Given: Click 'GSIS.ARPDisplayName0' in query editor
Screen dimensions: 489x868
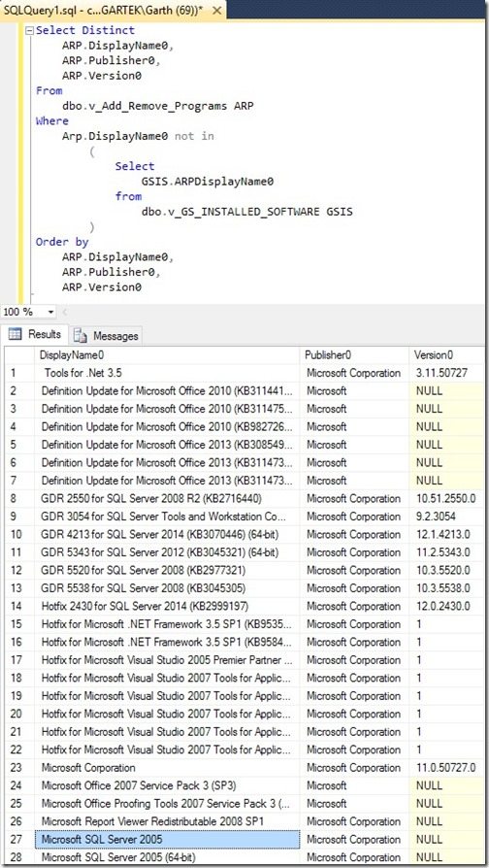Looking at the screenshot, I should (x=208, y=181).
